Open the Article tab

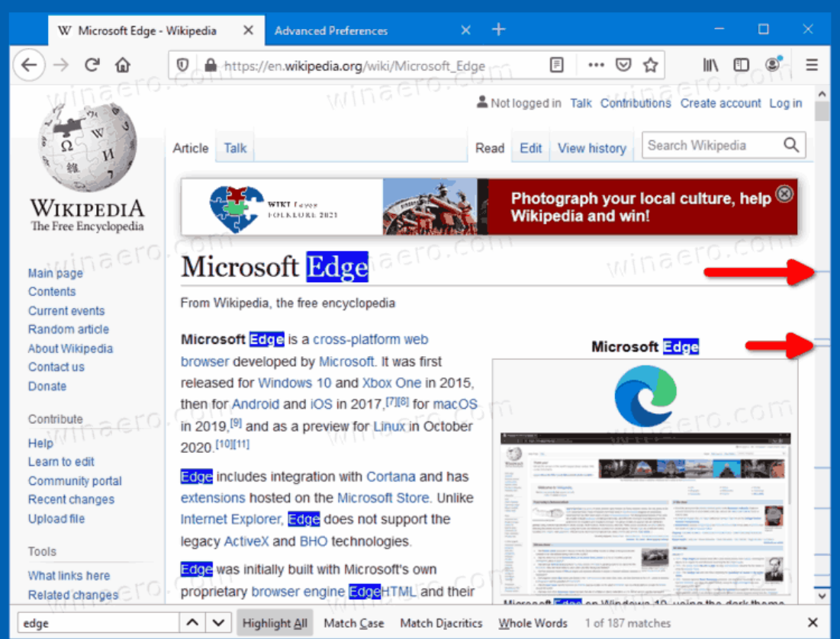pyautogui.click(x=190, y=149)
